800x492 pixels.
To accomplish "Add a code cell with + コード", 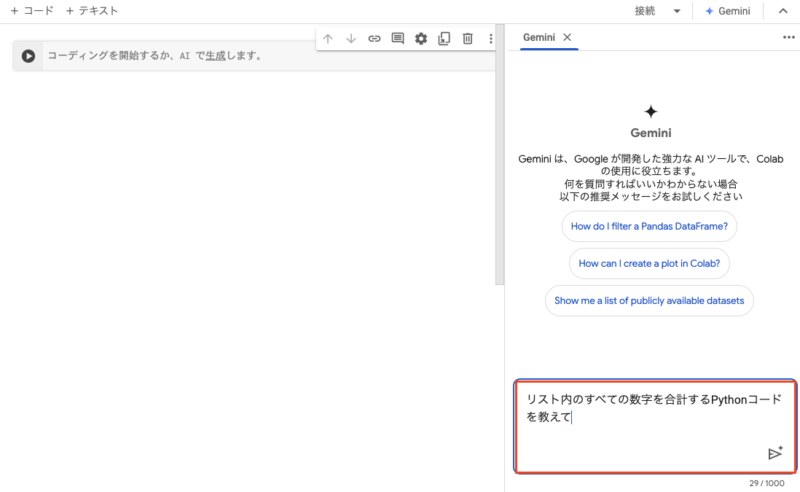I will [32, 11].
